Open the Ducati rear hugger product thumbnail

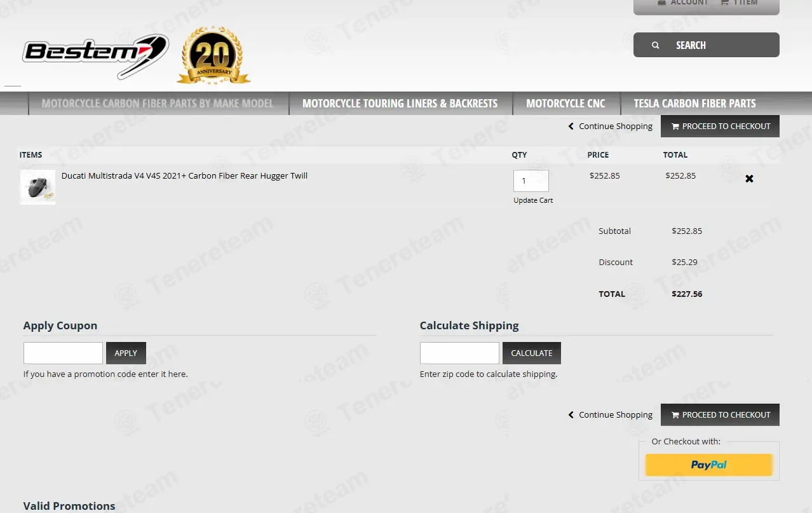tap(37, 187)
